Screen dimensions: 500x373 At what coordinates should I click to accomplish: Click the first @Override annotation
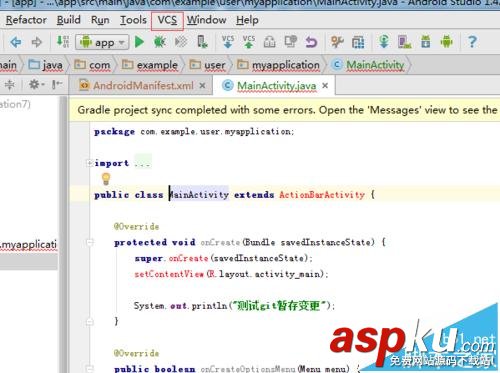[x=137, y=226]
